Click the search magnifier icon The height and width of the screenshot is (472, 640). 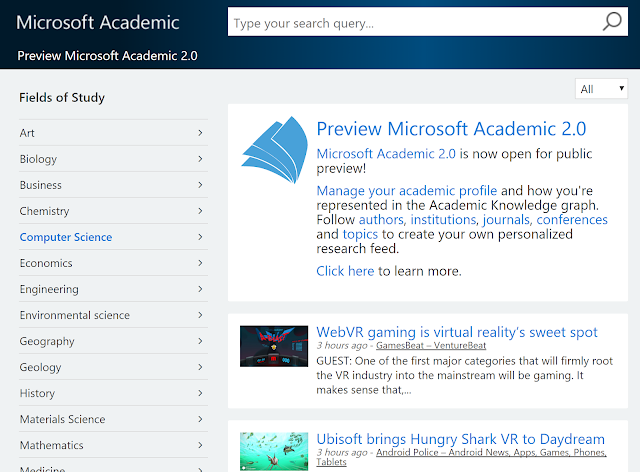[x=612, y=21]
